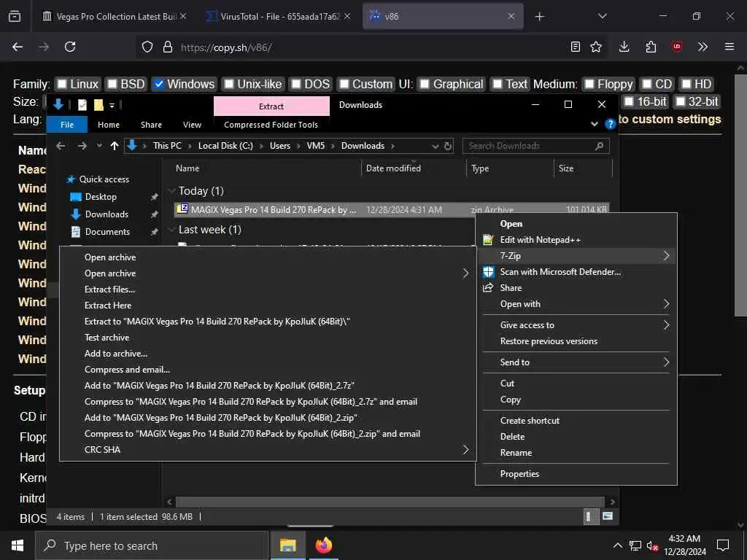Click the search magnifier in Search Downloads
747x560 pixels.
click(600, 146)
